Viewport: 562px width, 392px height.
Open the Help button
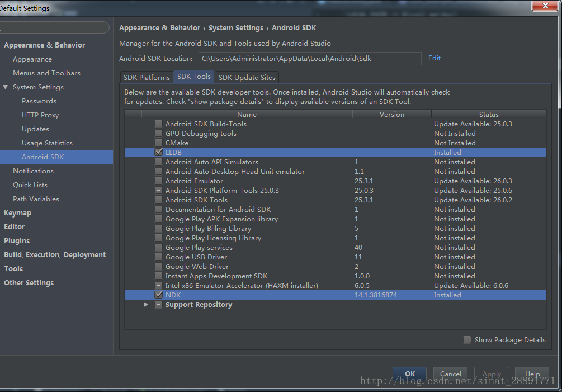pos(532,374)
